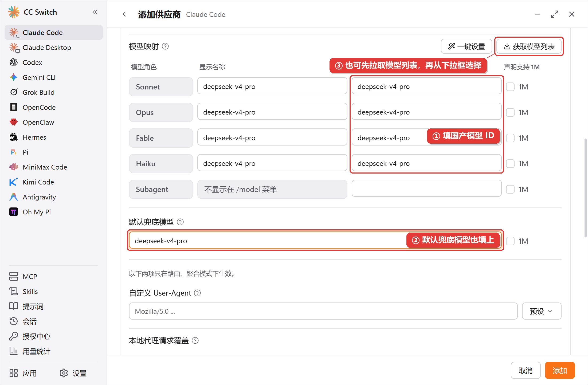
Task: Collapse the sidebar with double-chevron icon
Action: (95, 12)
